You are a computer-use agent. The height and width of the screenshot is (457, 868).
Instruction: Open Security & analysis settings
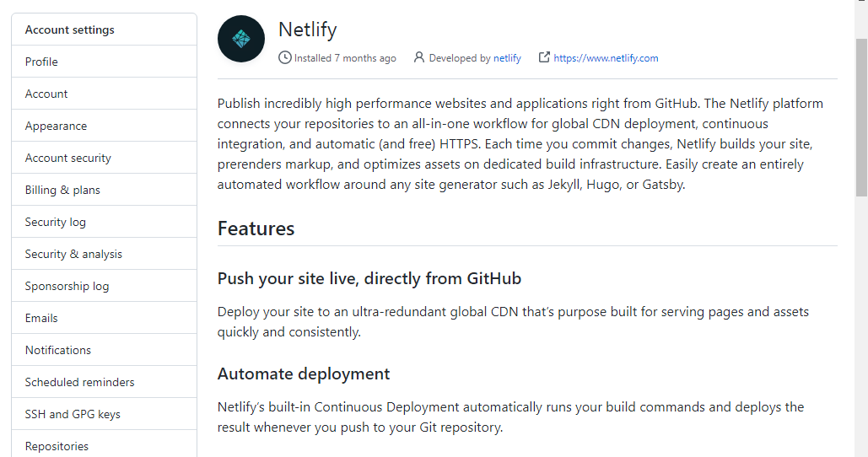(104, 254)
